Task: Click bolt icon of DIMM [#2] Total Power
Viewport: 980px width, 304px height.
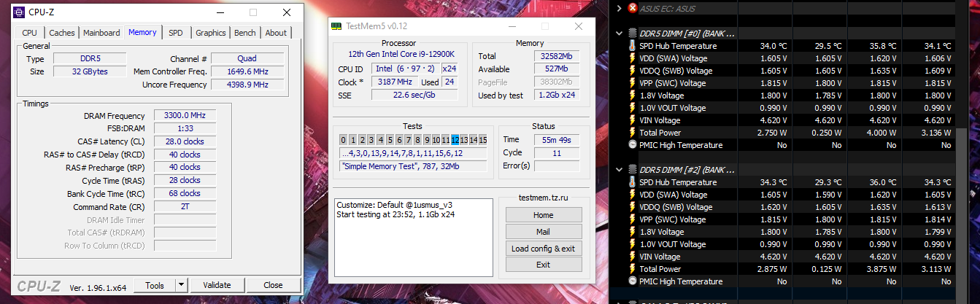Action: [632, 269]
